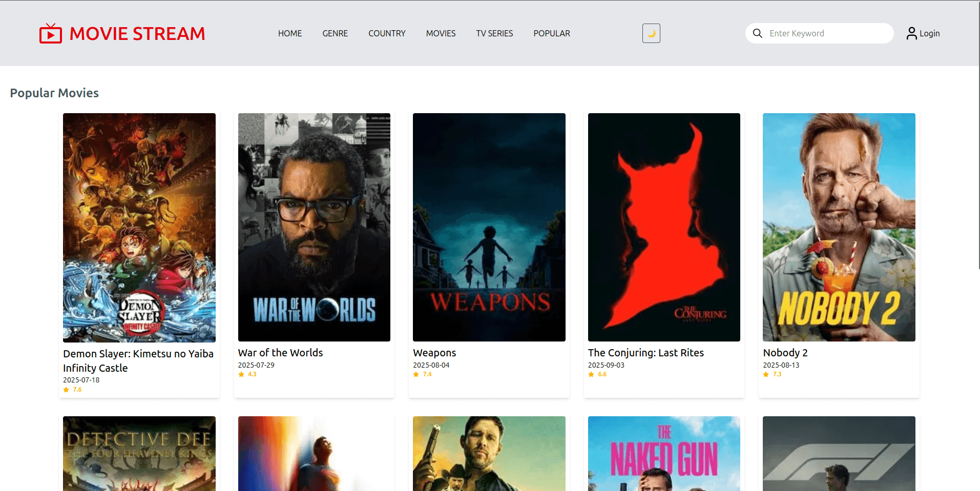The width and height of the screenshot is (980, 491).
Task: Click the 2025-07-18 release date
Action: tap(81, 380)
